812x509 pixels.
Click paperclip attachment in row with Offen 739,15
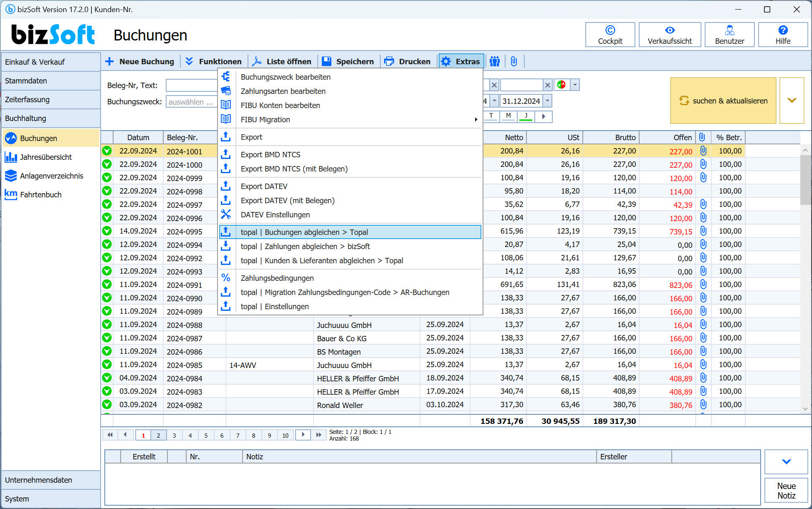[x=703, y=231]
